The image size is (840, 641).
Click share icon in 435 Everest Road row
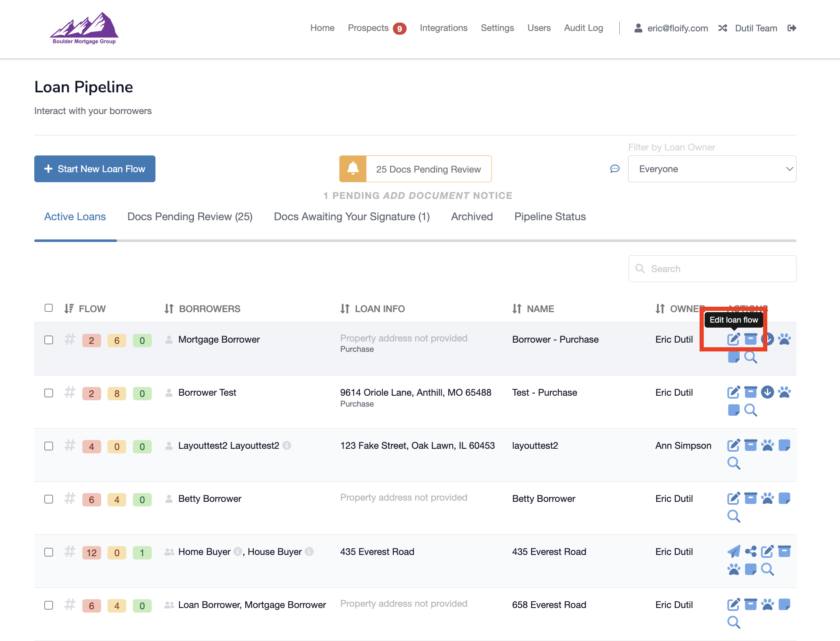tap(751, 551)
